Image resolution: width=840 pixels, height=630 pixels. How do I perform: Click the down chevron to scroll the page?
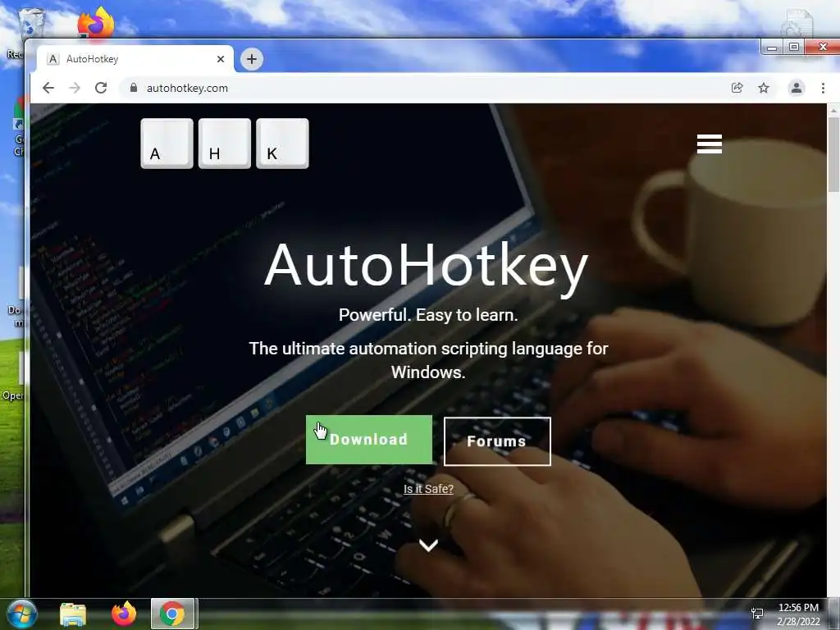pos(428,546)
